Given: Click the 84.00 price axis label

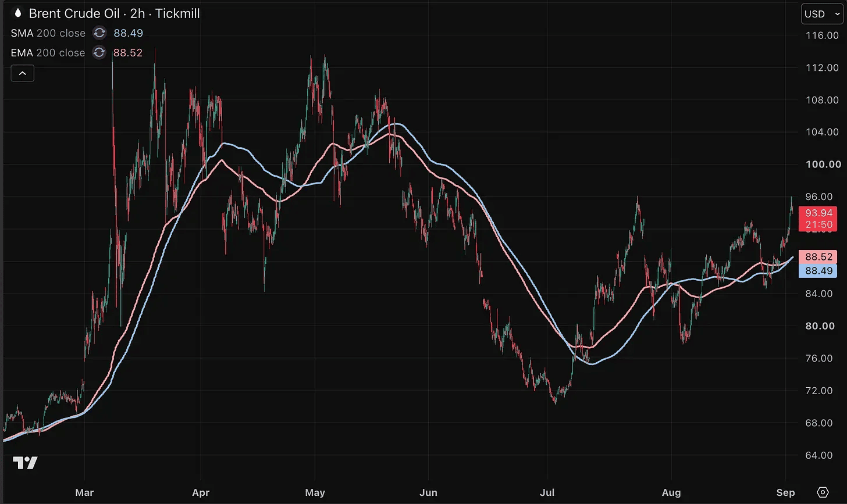Looking at the screenshot, I should [818, 294].
